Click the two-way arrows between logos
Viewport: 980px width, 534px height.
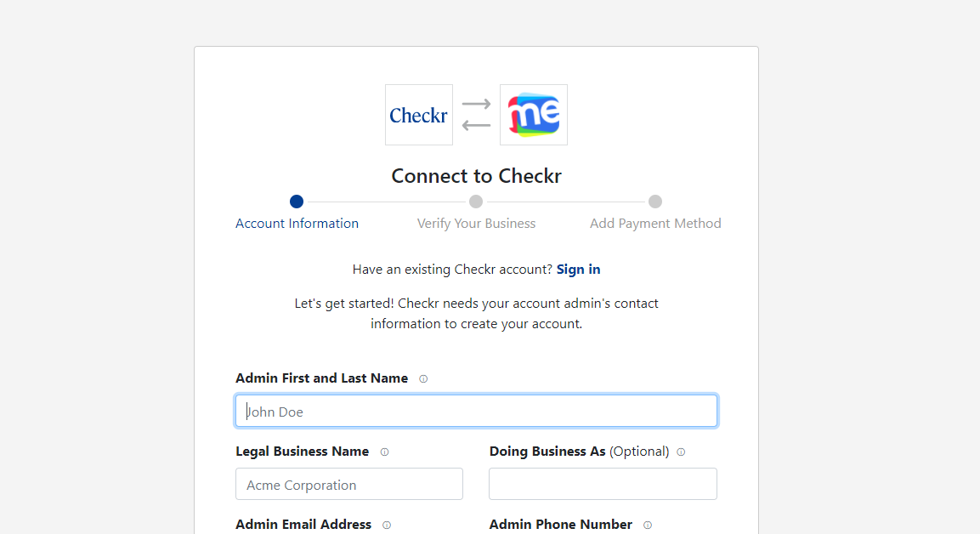point(476,115)
